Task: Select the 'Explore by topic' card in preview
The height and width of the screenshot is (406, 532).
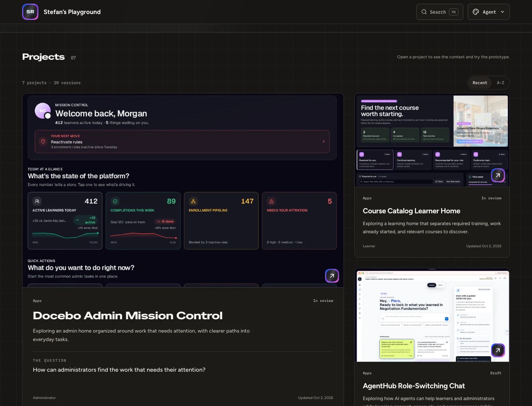Action: 489,160
